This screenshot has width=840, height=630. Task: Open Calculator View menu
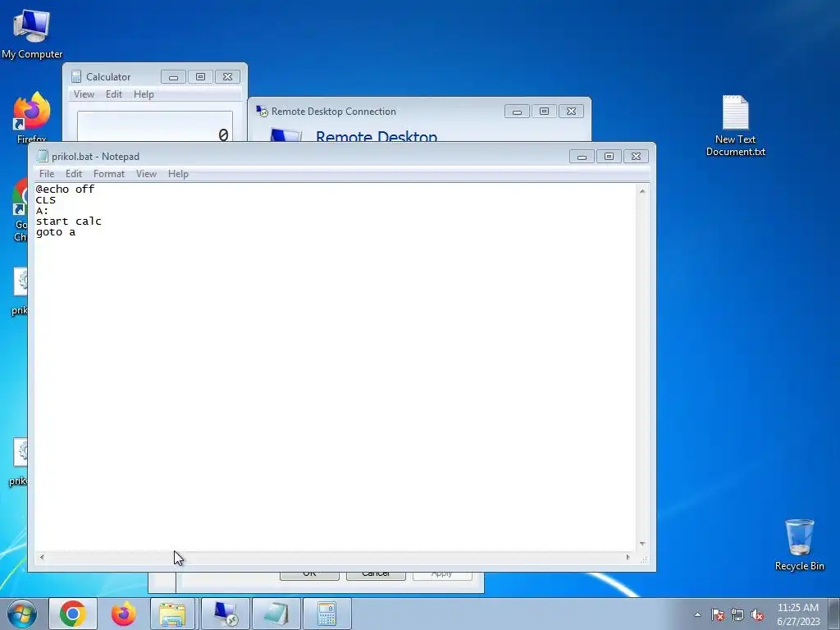[84, 94]
